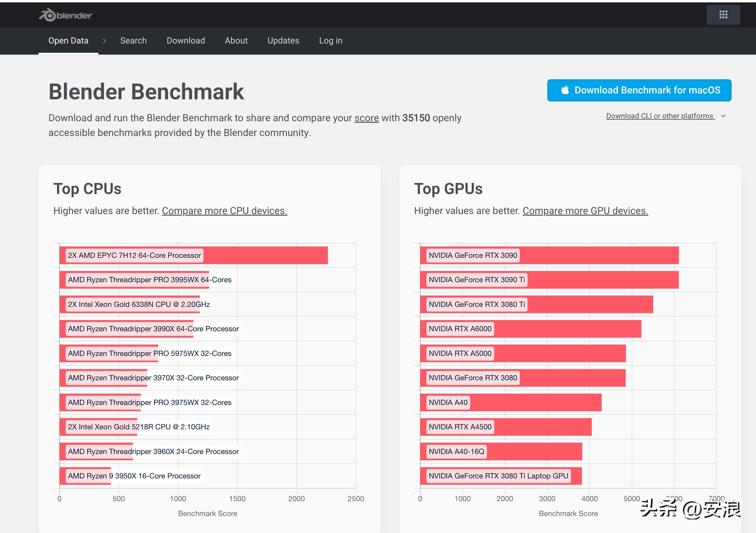Viewport: 756px width, 533px height.
Task: Click the GeForce RTX 3090 Ti bar
Action: click(x=549, y=280)
